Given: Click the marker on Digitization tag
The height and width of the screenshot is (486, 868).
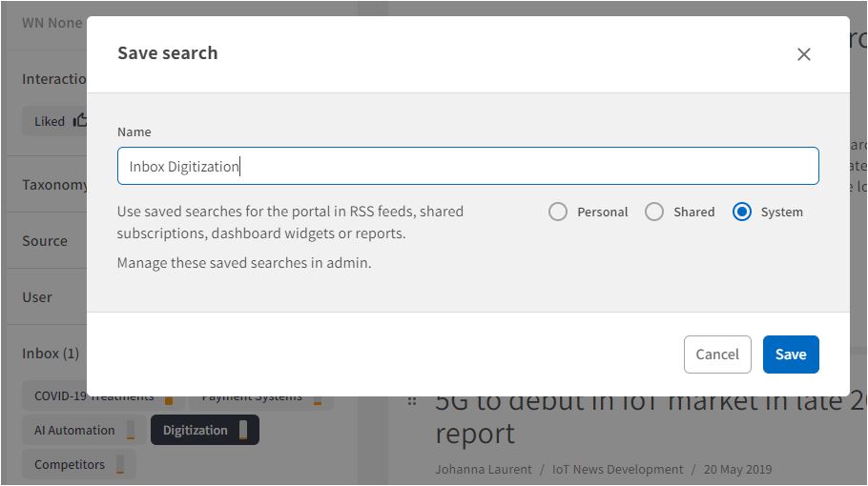Looking at the screenshot, I should [x=243, y=430].
